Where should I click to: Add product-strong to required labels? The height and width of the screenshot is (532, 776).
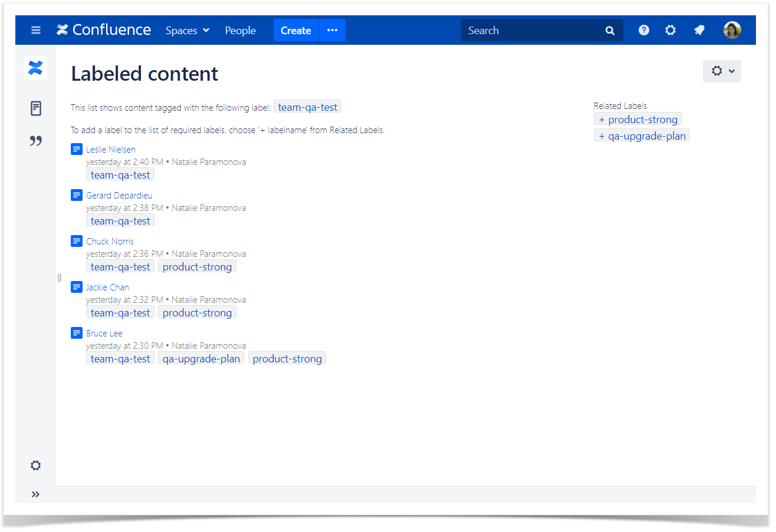(x=637, y=119)
